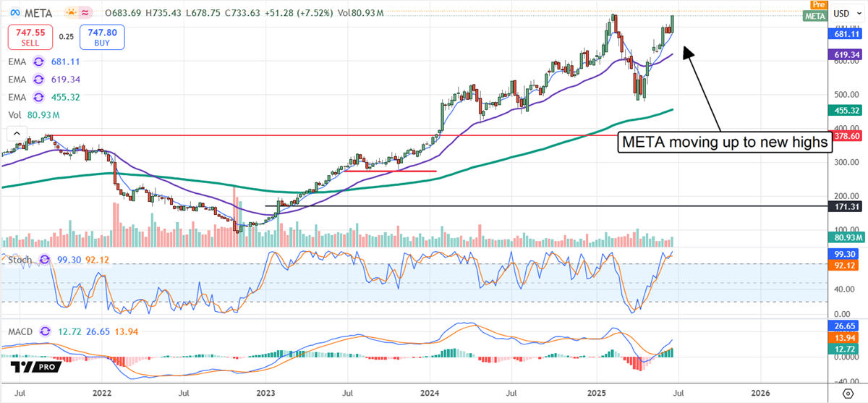This screenshot has height=403, width=868.
Task: Click the Meta logo icon beside ticker
Action: [x=14, y=14]
